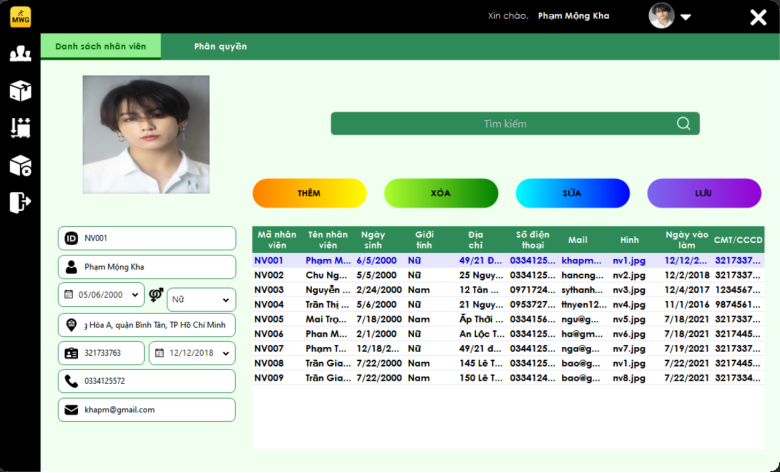
Task: Click the CMT/CCCD column header
Action: (738, 240)
